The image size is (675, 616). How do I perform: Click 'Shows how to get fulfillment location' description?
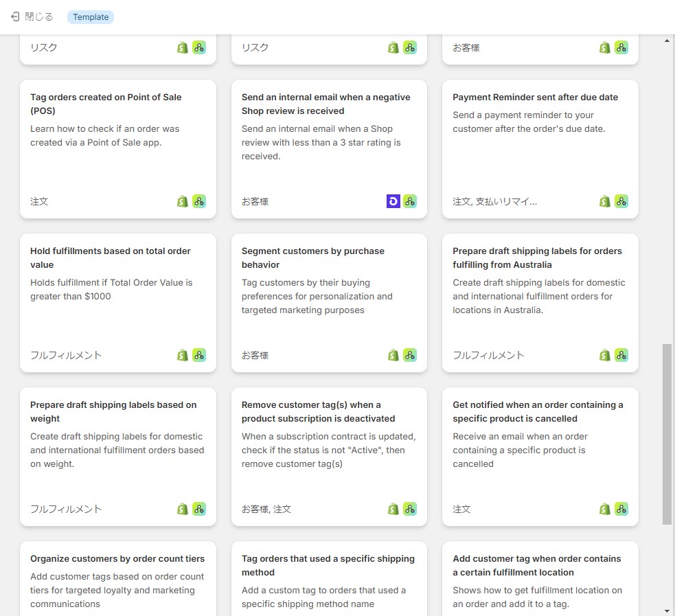coord(537,597)
